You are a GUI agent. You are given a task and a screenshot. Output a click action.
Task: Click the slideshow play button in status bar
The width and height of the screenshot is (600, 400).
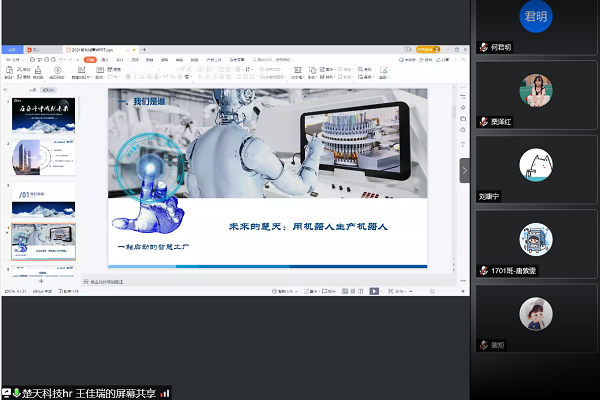point(374,291)
